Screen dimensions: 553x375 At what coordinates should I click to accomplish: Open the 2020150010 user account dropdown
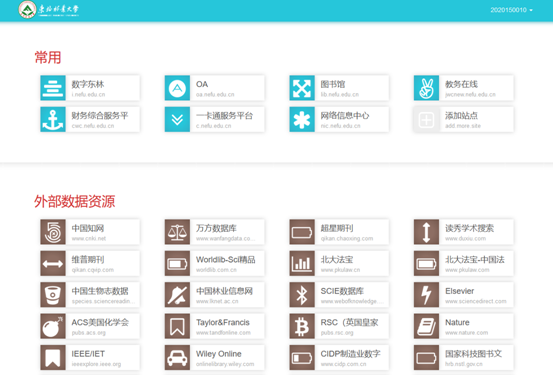pos(511,10)
